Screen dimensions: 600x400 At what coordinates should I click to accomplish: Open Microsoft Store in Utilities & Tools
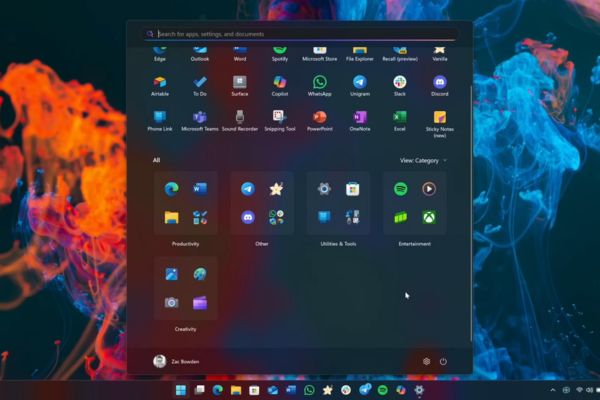coord(352,189)
